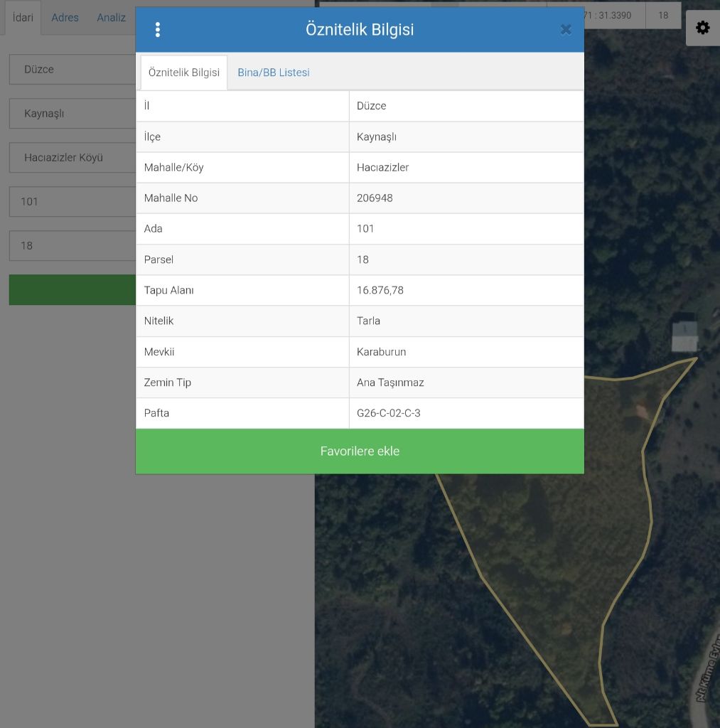
Task: Open the three-dot menu in dialog header
Action: click(x=157, y=30)
